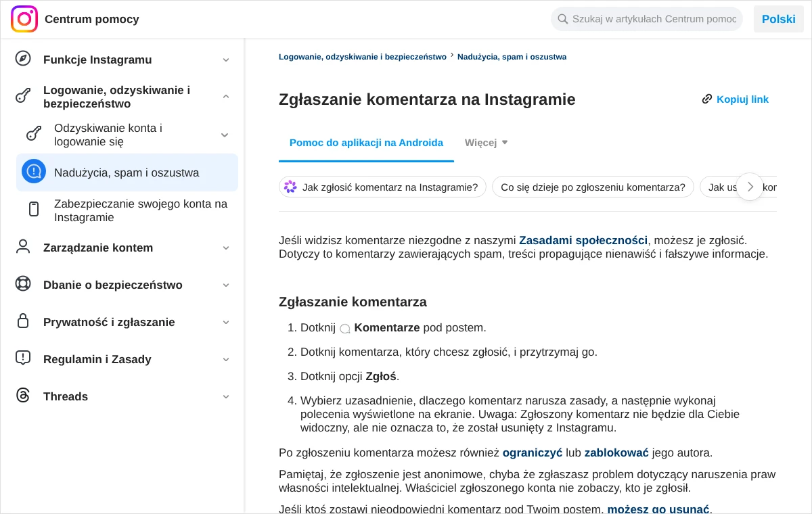Click step text Dotknij opcji Zgłoś
Screen dimensions: 812x514
coord(350,376)
